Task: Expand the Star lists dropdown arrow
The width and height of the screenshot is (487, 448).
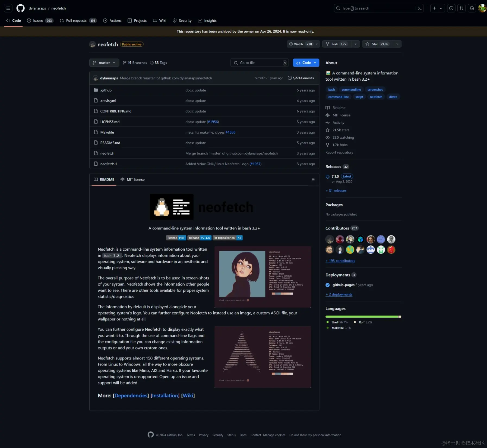Action: click(397, 44)
